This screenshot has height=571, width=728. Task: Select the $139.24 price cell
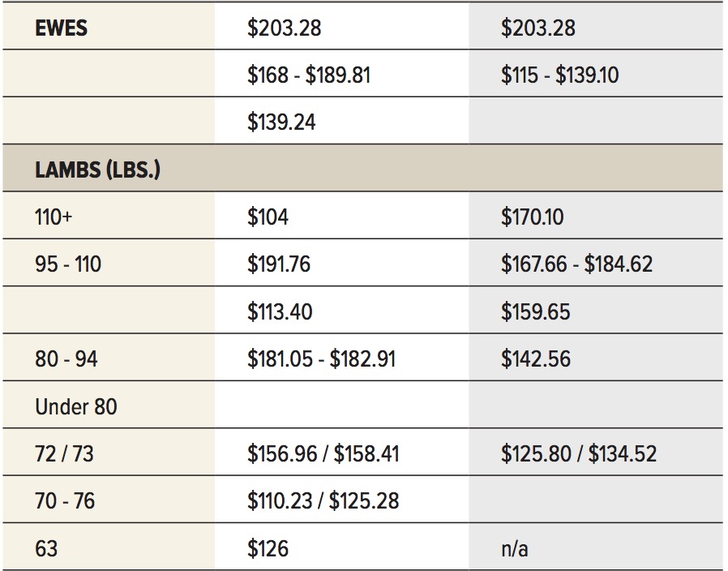[281, 122]
